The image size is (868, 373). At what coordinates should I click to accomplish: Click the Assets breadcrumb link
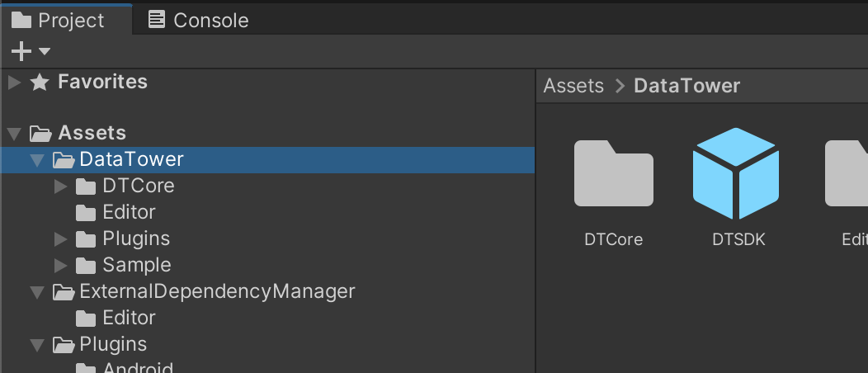[x=573, y=86]
